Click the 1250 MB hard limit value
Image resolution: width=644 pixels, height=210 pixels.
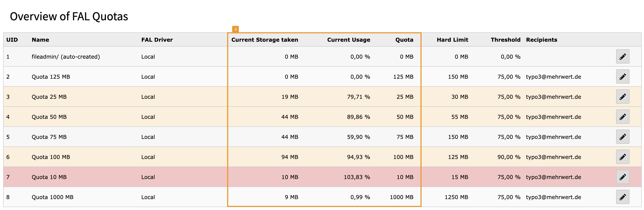pyautogui.click(x=456, y=197)
